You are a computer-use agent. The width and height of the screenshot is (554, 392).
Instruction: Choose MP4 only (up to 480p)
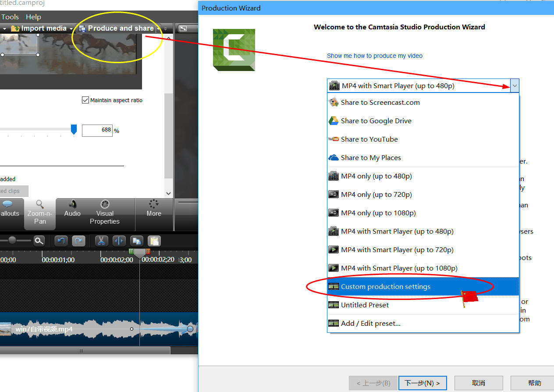(423, 176)
